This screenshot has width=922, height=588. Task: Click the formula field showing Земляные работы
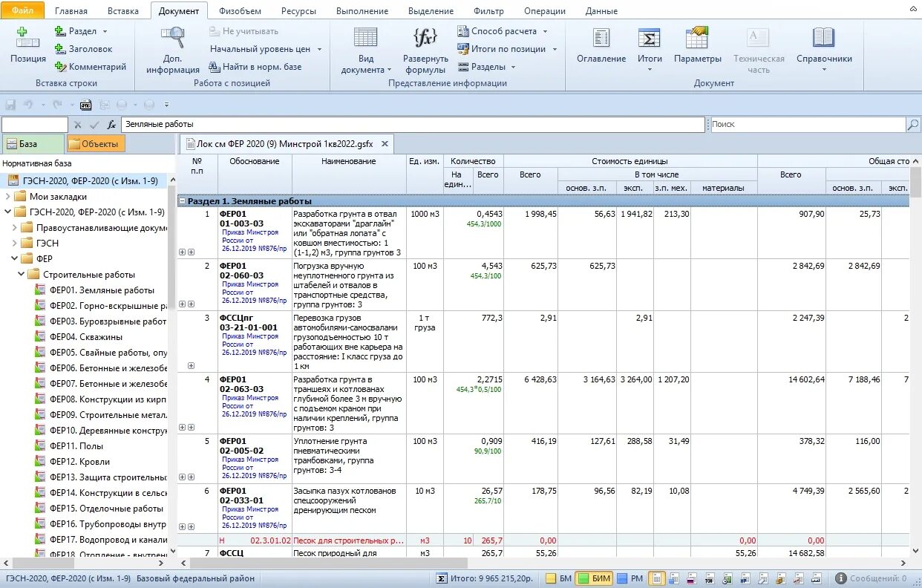point(413,125)
